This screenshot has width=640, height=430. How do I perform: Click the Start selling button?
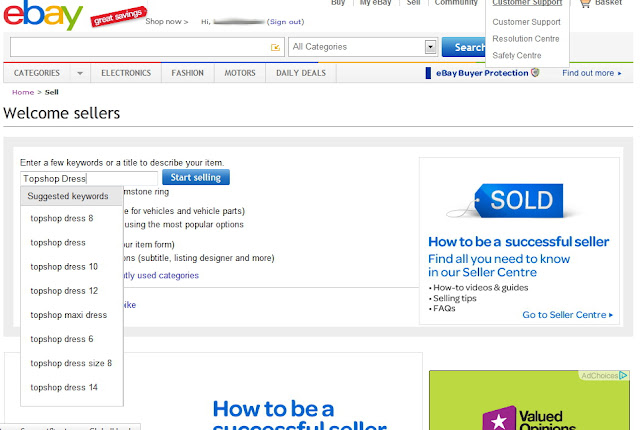coord(196,177)
